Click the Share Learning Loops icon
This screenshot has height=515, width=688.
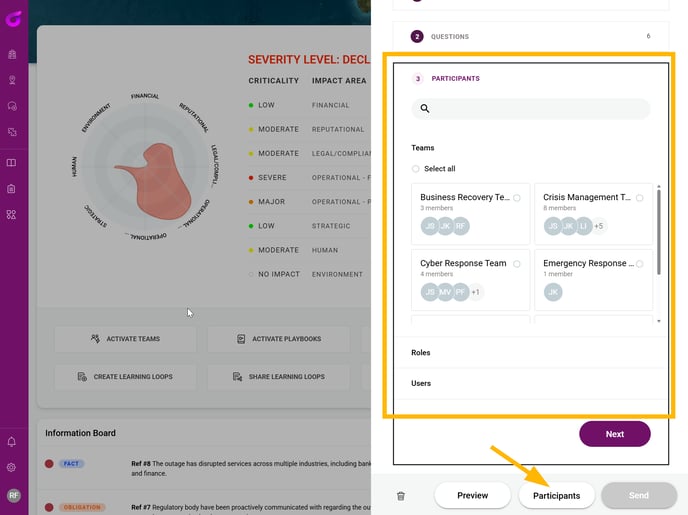[x=237, y=376]
